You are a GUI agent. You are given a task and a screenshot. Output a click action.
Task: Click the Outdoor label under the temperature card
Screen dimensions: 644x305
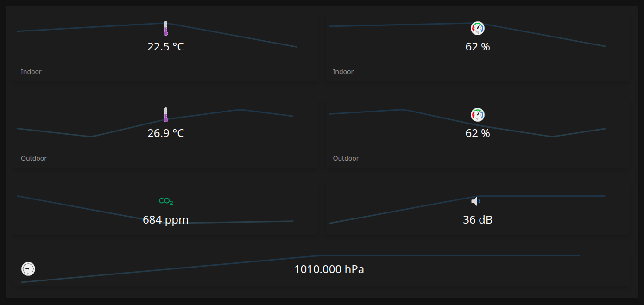coord(33,158)
